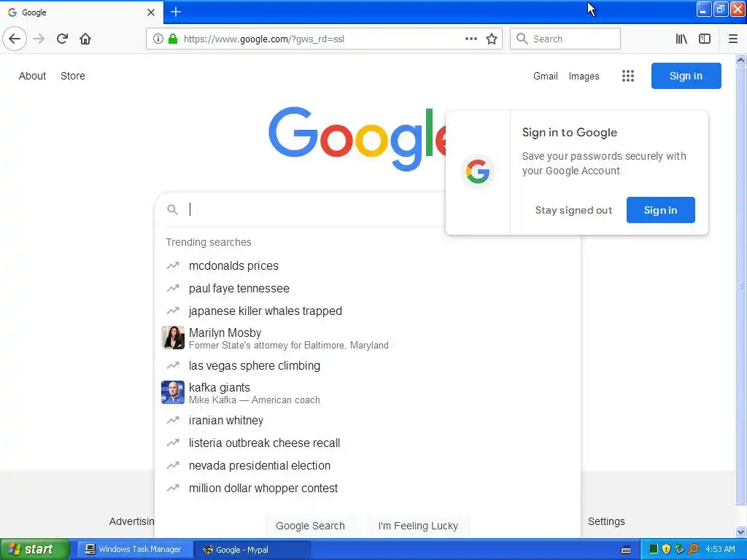
Task: Click the top-right Sign in button
Action: coord(686,76)
